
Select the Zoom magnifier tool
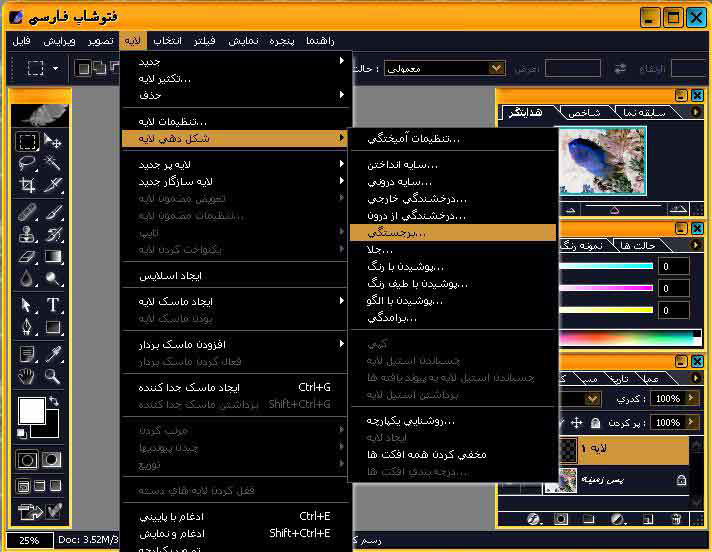tap(53, 376)
